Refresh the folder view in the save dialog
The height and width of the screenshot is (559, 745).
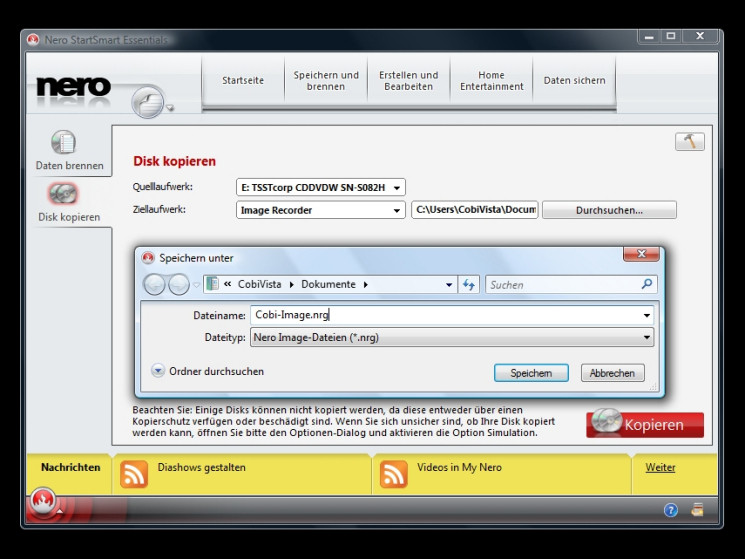468,284
